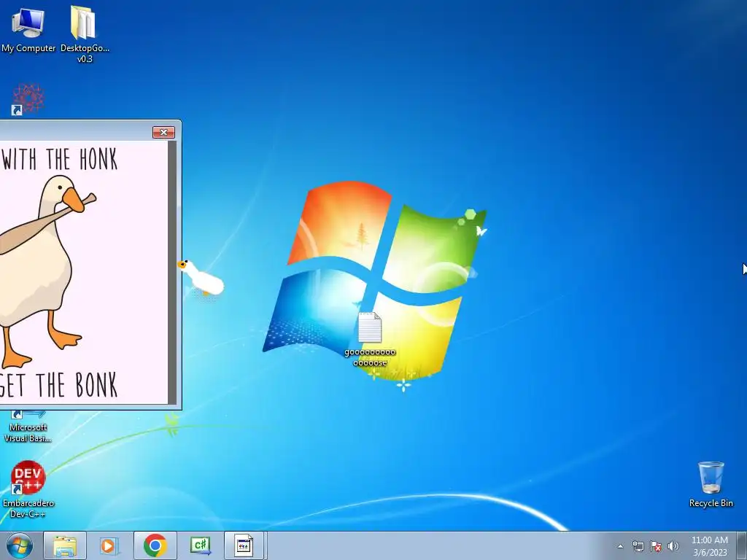
Task: Click the honk window's vertical scrollbar
Action: coord(172,273)
